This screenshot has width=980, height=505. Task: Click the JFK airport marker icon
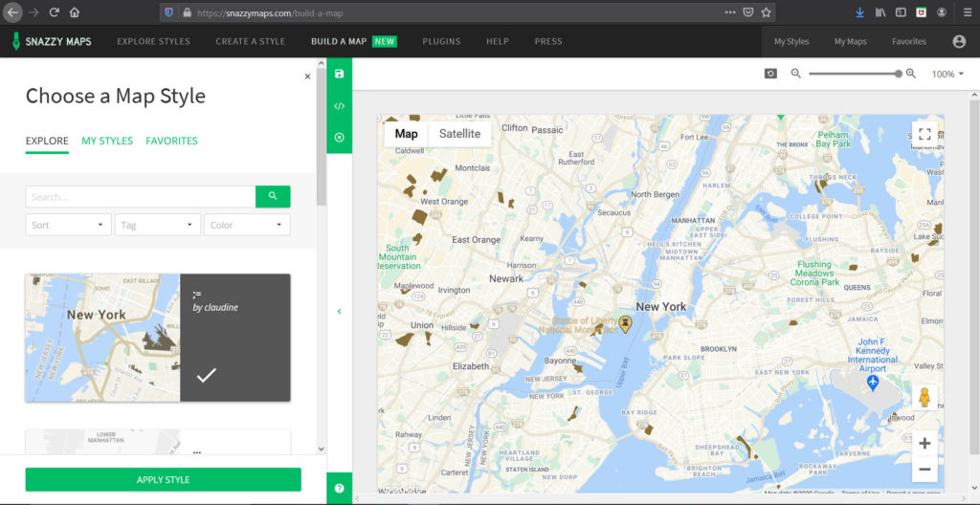pyautogui.click(x=873, y=382)
